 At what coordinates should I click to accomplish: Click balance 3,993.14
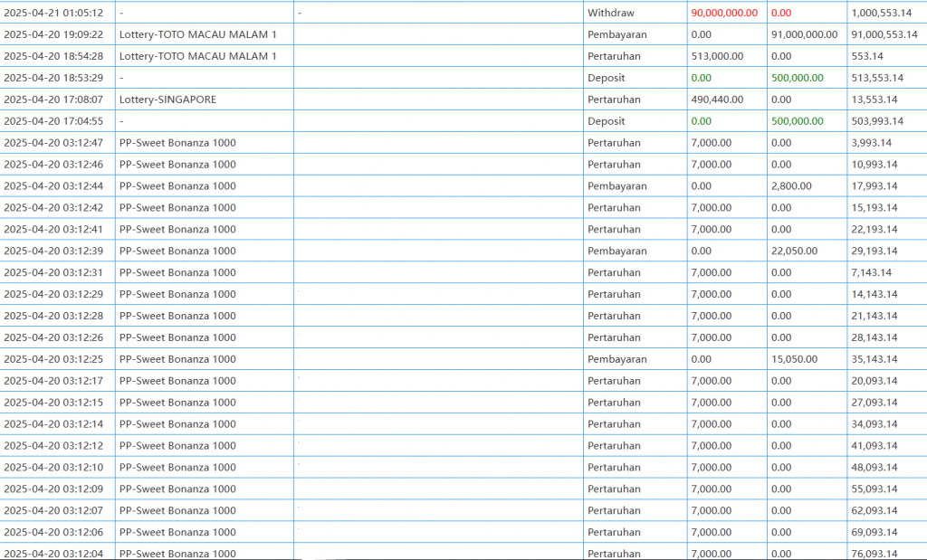[872, 142]
